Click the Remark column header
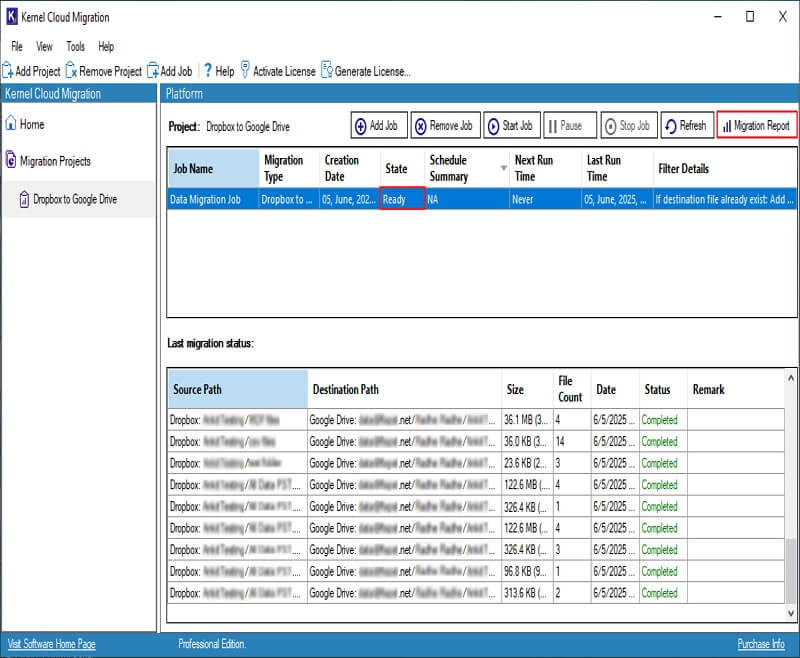800x658 pixels. [x=736, y=389]
